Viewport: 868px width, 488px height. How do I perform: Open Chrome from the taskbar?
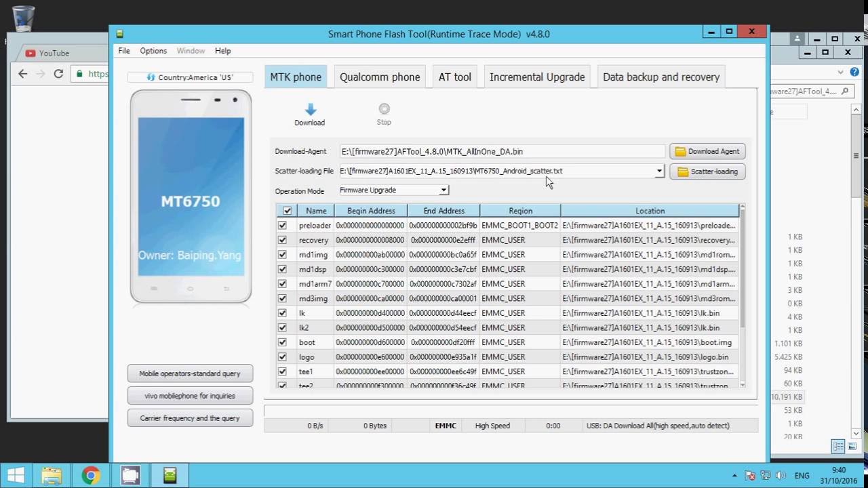tap(91, 475)
